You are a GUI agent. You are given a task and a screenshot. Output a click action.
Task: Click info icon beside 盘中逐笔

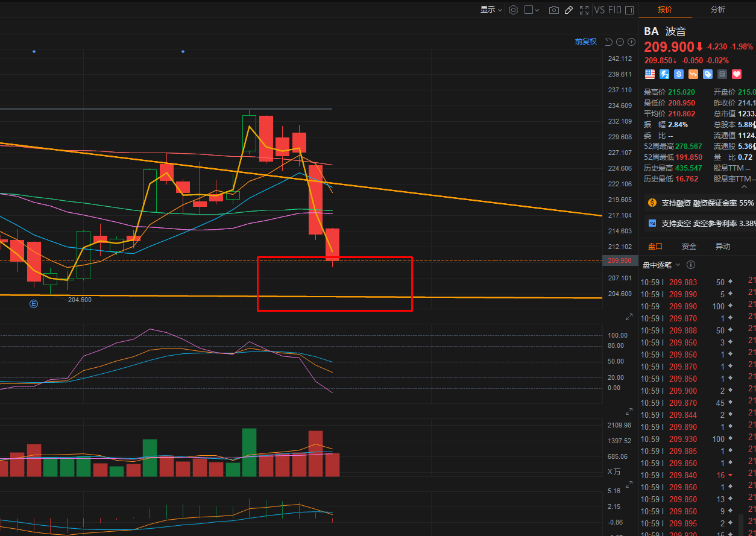pyautogui.click(x=691, y=265)
